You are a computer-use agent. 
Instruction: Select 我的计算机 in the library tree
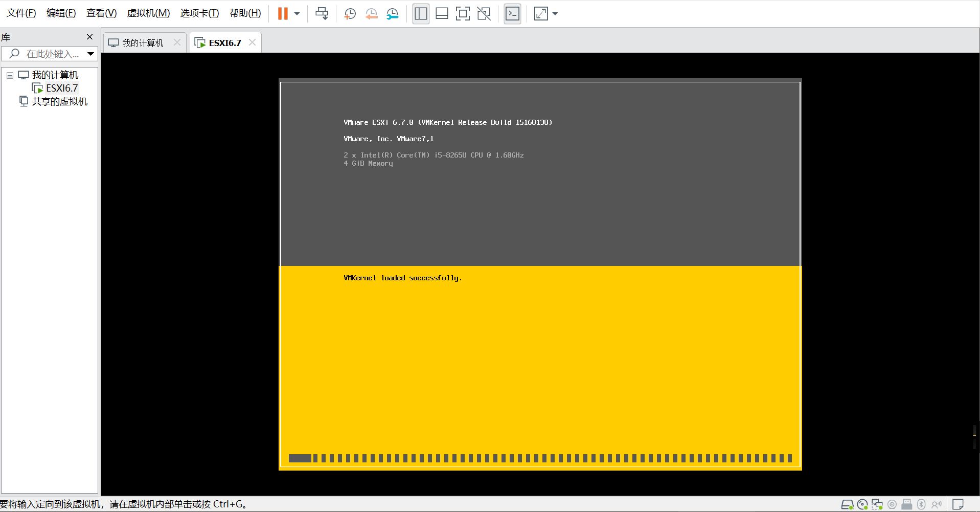pos(55,75)
